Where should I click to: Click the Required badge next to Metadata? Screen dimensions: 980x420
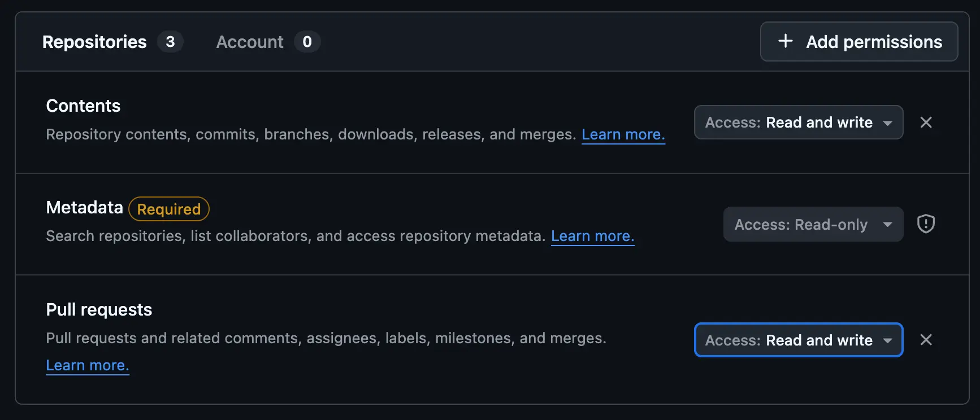pyautogui.click(x=169, y=209)
